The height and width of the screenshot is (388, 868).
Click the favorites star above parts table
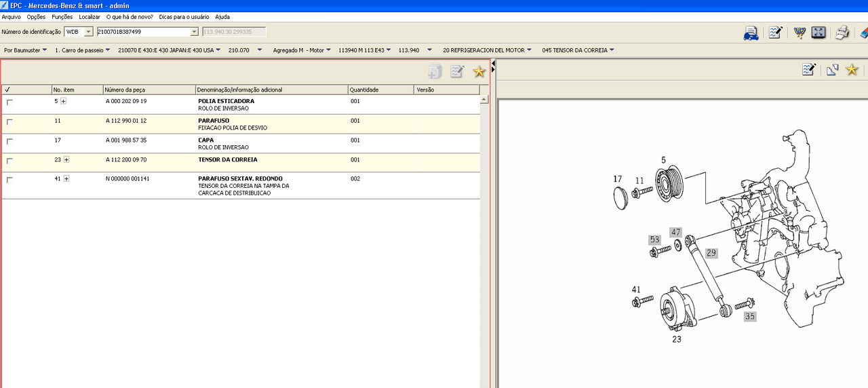tap(479, 71)
